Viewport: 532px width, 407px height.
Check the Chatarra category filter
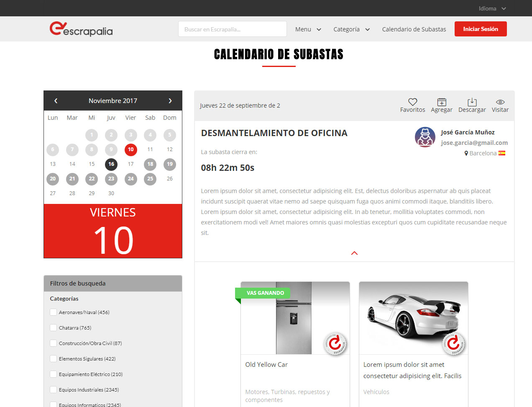tap(53, 328)
